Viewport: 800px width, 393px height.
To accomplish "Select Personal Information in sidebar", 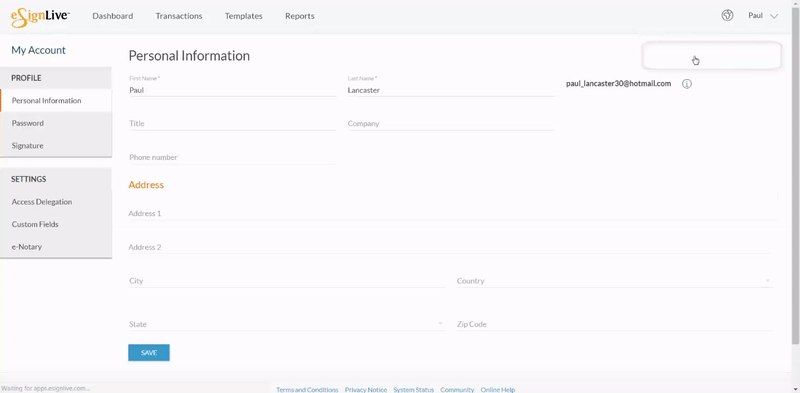I will (x=56, y=101).
